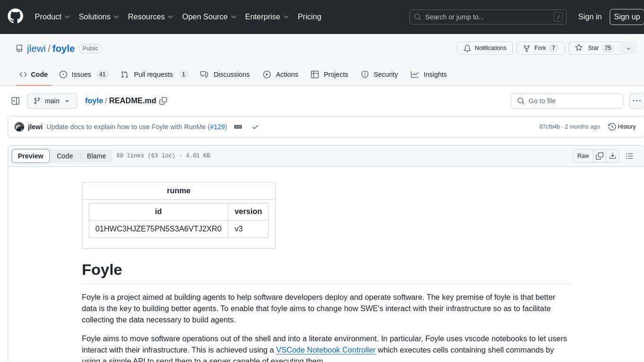Open the VSCode Notebook Controller link
Screen dimensions: 644x362
326,350
